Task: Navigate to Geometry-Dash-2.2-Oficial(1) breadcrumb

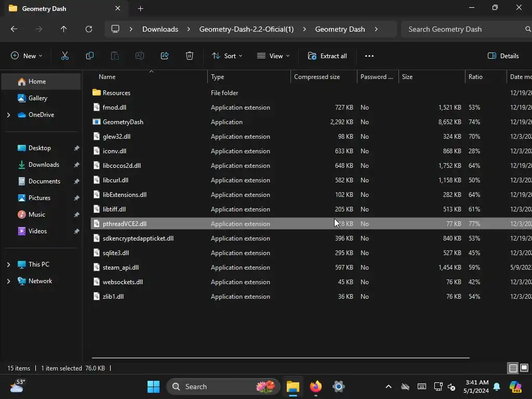Action: (x=246, y=29)
